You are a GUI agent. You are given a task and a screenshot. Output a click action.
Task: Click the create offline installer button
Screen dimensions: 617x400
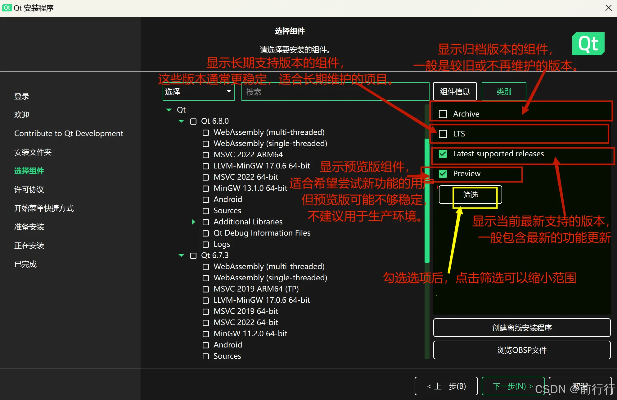coord(522,328)
